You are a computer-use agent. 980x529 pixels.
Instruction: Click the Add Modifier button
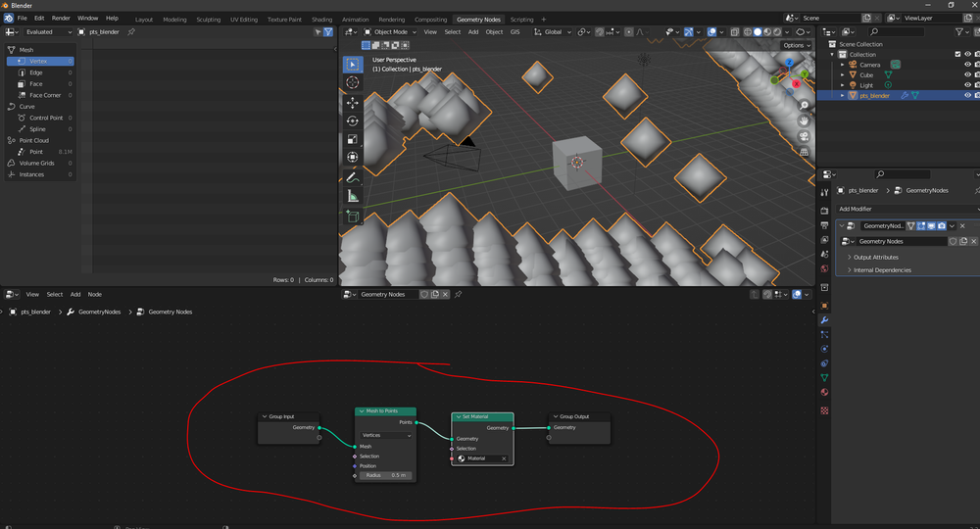pyautogui.click(x=907, y=209)
